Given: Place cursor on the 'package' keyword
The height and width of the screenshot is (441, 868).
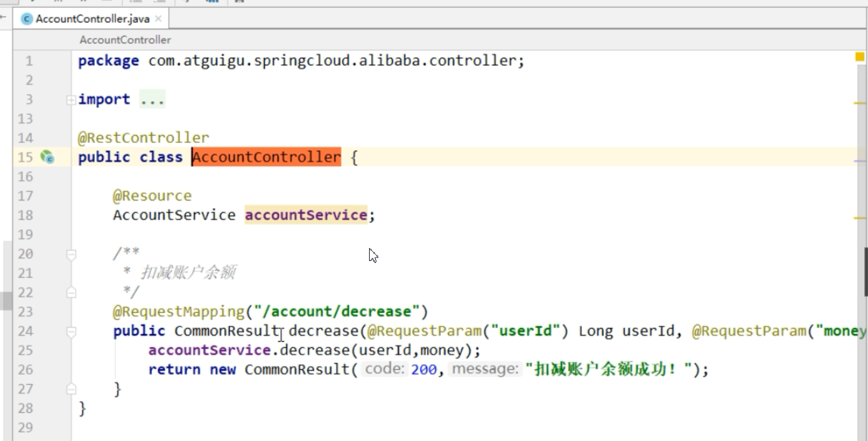Looking at the screenshot, I should (109, 61).
